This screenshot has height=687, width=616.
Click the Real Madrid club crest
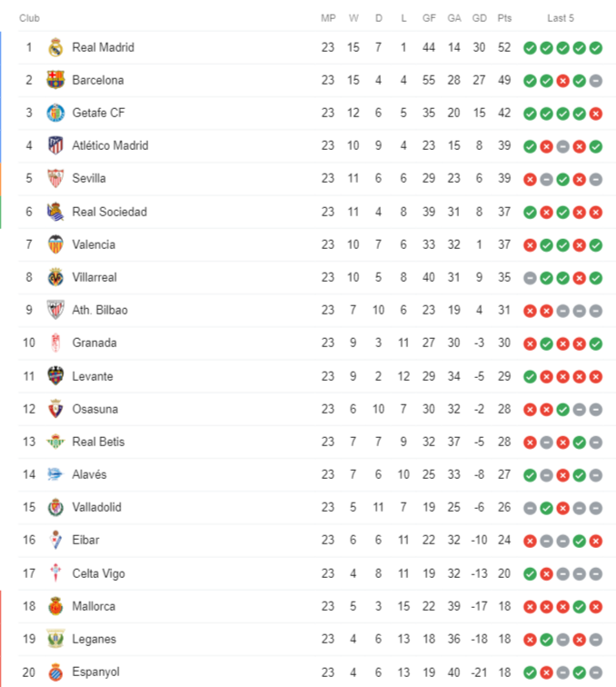point(55,47)
